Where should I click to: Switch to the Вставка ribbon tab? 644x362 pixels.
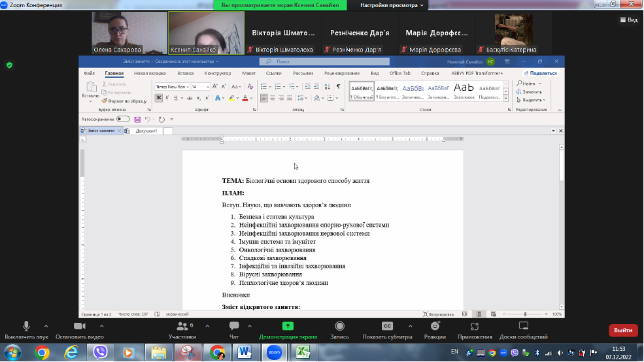186,73
